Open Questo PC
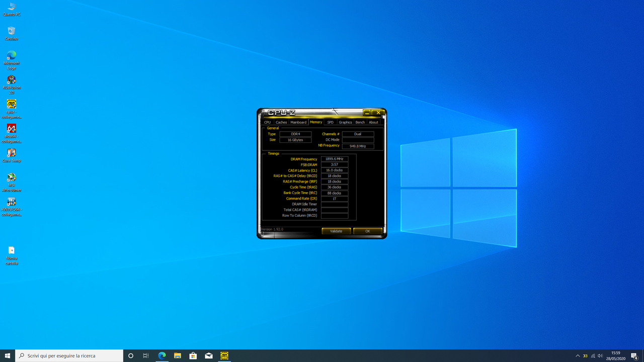Viewport: 644px width, 362px height. click(x=11, y=8)
